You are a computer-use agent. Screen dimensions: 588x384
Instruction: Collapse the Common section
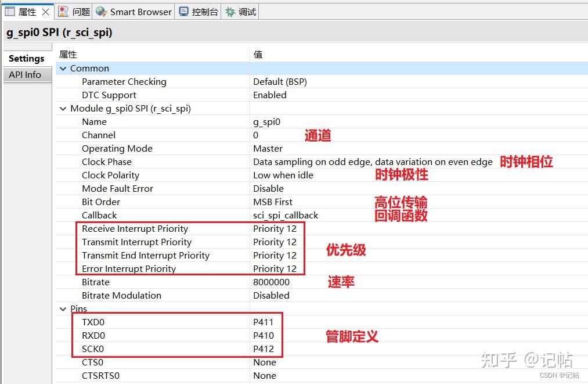tap(63, 69)
